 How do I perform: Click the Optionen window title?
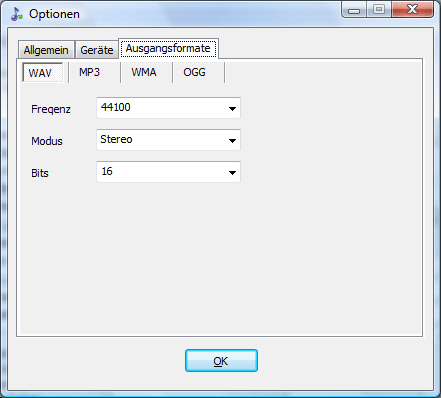54,14
